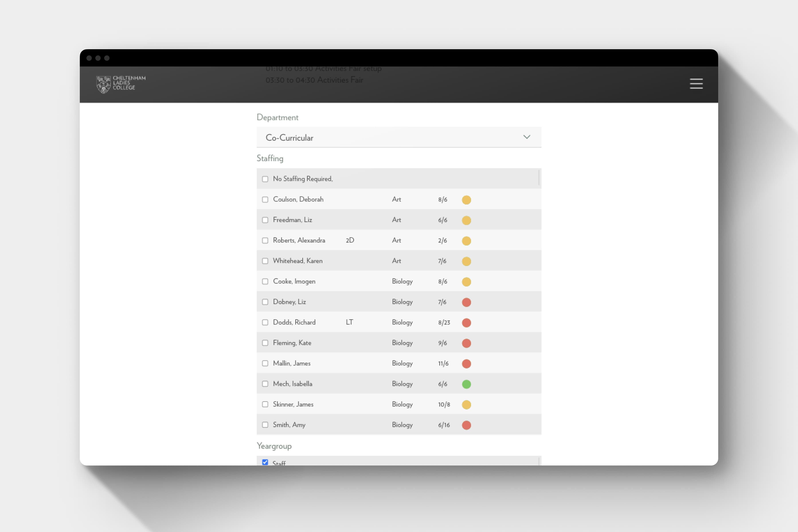This screenshot has width=798, height=532.
Task: Click the 11/6 count for Mallin, James
Action: tap(443, 364)
